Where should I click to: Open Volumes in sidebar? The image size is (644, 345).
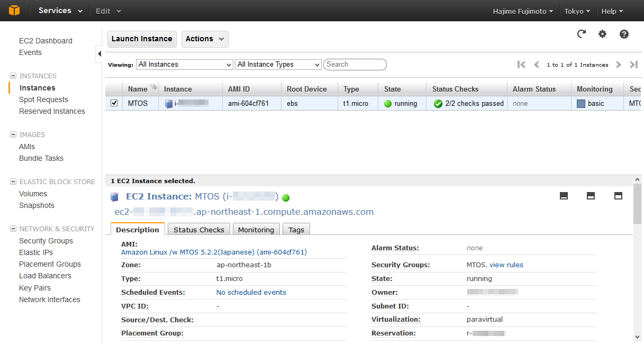pyautogui.click(x=33, y=194)
